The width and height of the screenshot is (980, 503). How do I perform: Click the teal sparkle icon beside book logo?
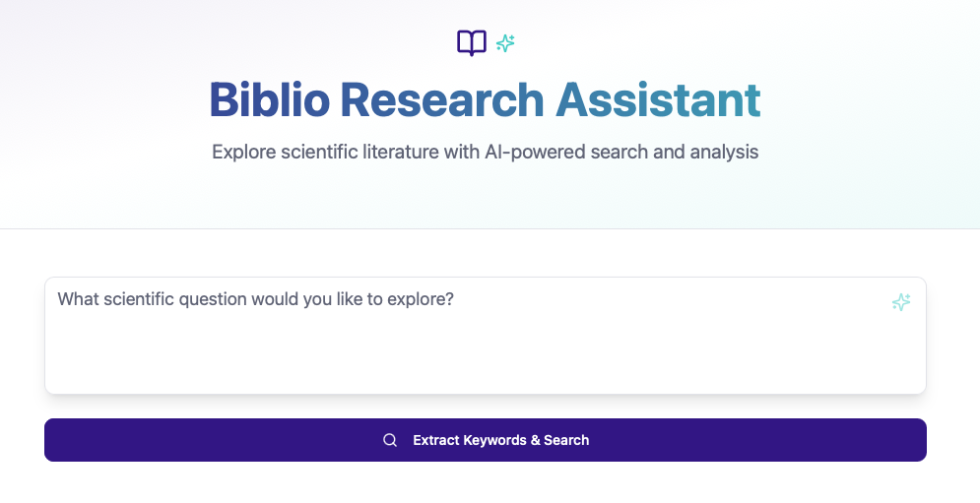(505, 43)
